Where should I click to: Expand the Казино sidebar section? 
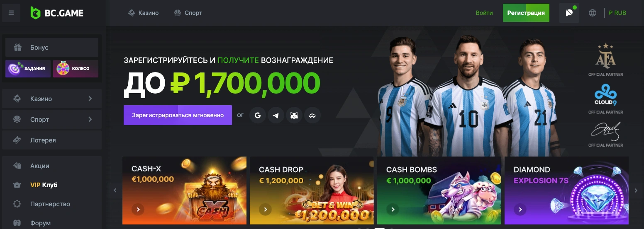pos(52,99)
